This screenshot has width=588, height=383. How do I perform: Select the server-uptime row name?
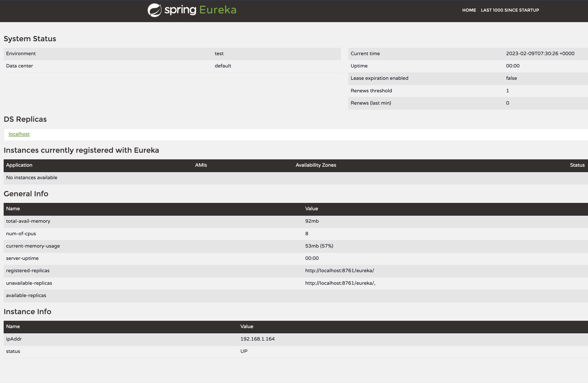tap(22, 259)
